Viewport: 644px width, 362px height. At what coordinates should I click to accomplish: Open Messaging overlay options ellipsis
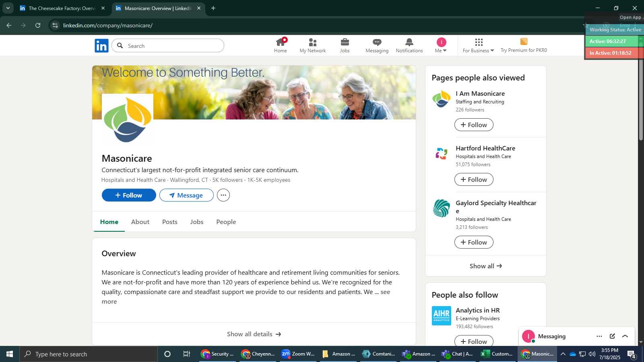tap(599, 336)
